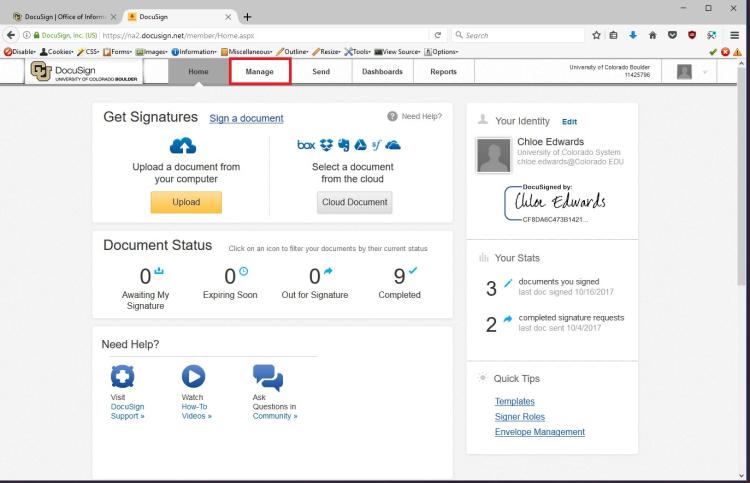750x483 pixels.
Task: Open the Signer Roles quick tip
Action: tap(520, 417)
